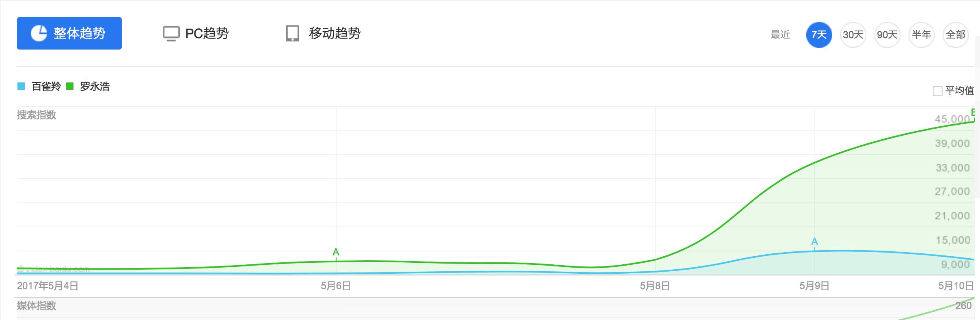Viewport: 980px width, 320px height.
Task: Show 全部 time range data
Action: coord(955,35)
